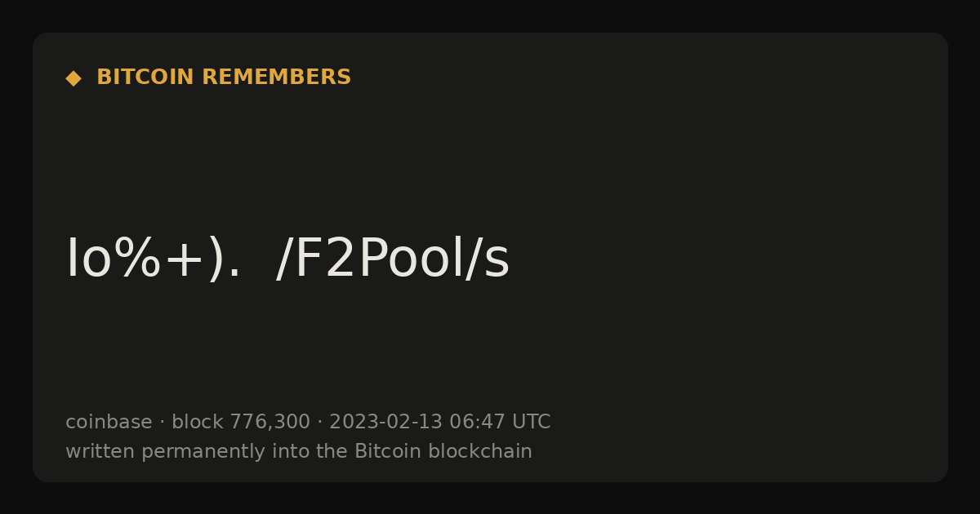Click the words Bitcoin blockchain in caption
980x514 pixels.
(x=443, y=451)
